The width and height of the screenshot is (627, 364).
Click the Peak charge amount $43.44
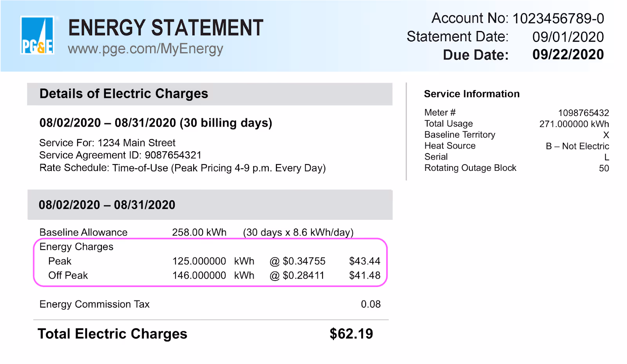click(x=364, y=261)
